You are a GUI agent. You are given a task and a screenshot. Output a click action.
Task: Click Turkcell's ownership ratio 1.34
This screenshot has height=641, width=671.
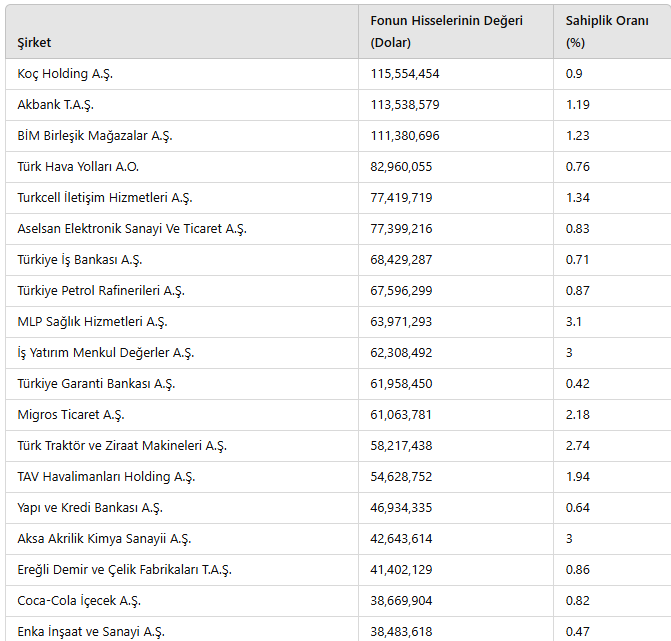click(578, 198)
